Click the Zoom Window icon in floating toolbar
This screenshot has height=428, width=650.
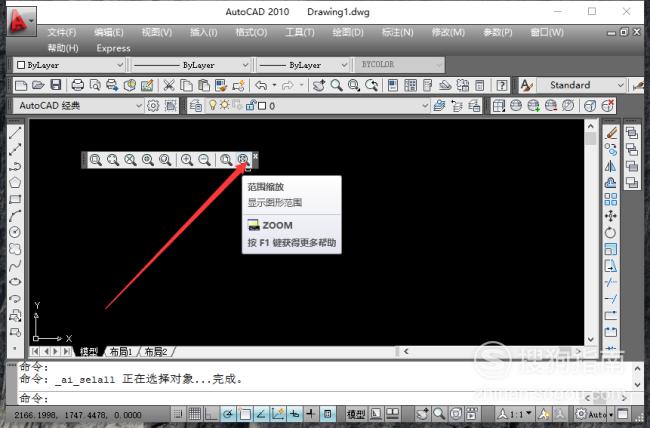pos(95,160)
